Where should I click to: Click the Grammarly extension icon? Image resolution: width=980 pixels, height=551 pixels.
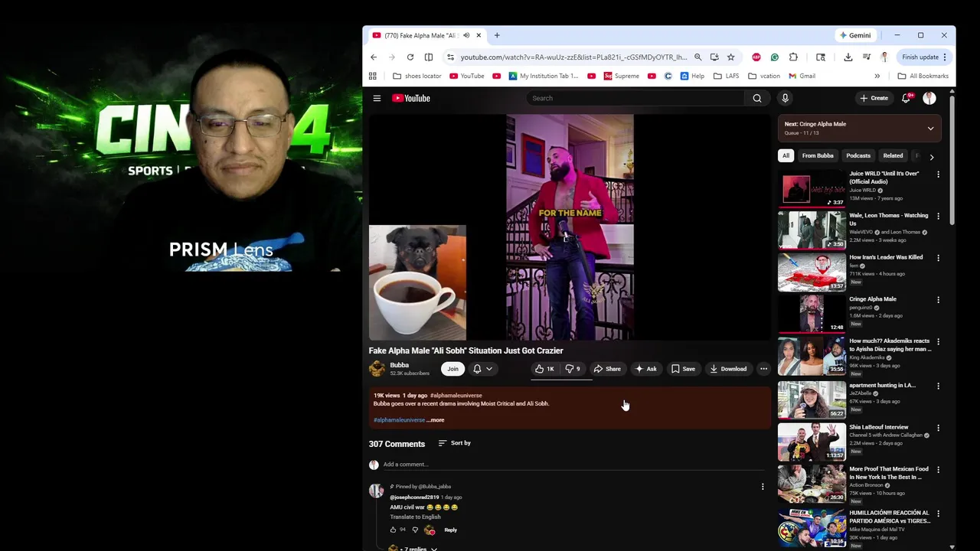coord(775,57)
